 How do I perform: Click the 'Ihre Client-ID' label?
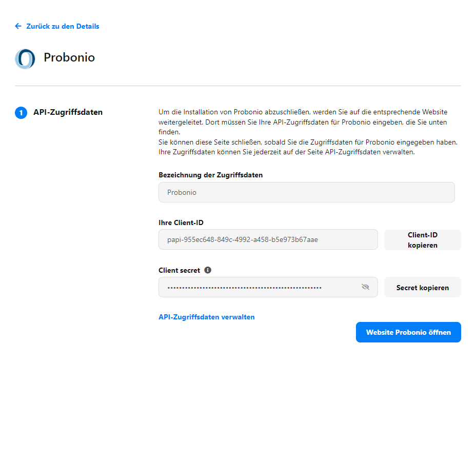[181, 222]
